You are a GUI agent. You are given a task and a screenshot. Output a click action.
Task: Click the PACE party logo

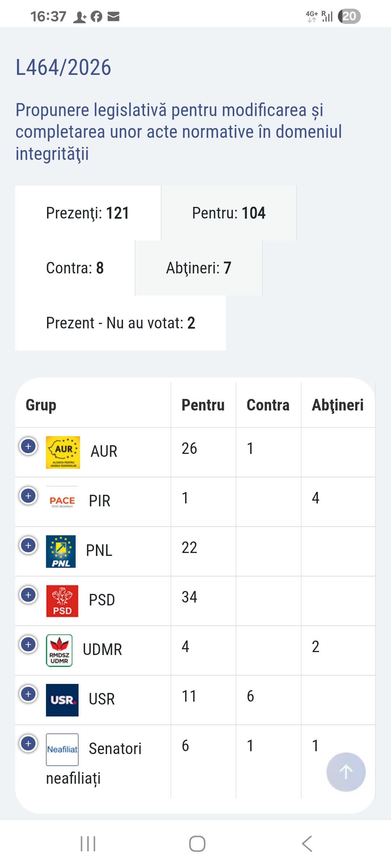point(62,502)
